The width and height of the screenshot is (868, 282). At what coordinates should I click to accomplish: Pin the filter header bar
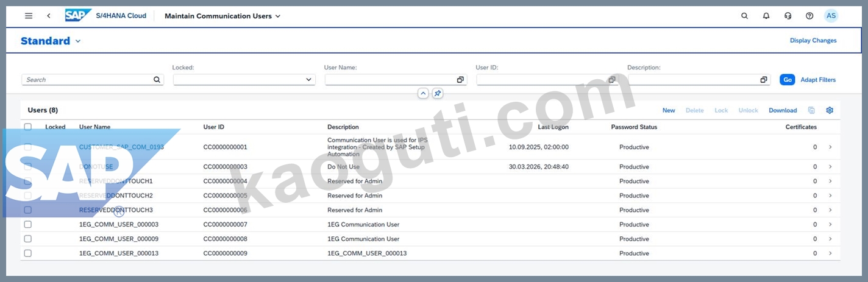438,93
